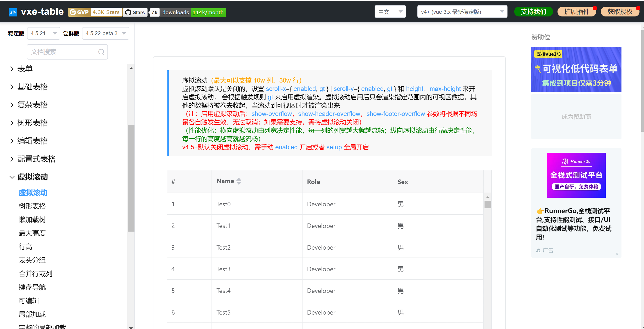Open the beta version 4.5.22-beta.3 dropdown
The width and height of the screenshot is (644, 329).
105,33
